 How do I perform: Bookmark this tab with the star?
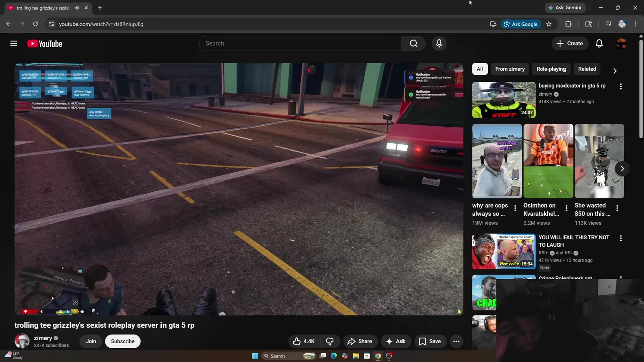coord(549,24)
